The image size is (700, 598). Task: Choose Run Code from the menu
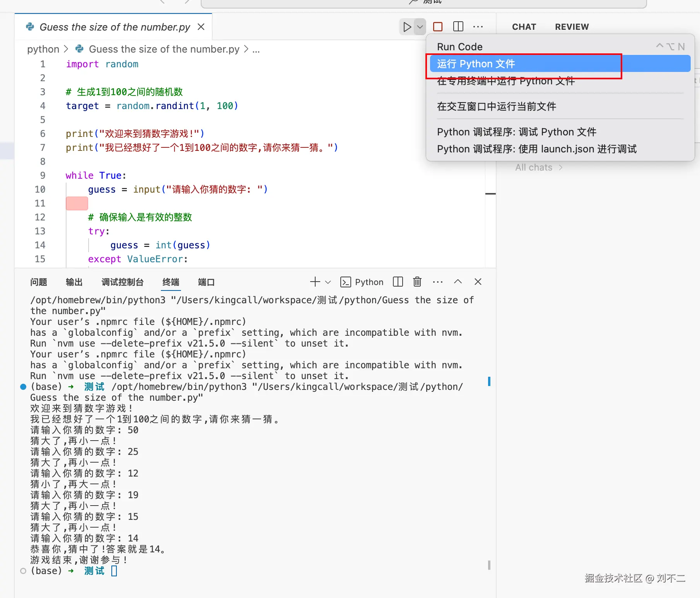coord(560,47)
